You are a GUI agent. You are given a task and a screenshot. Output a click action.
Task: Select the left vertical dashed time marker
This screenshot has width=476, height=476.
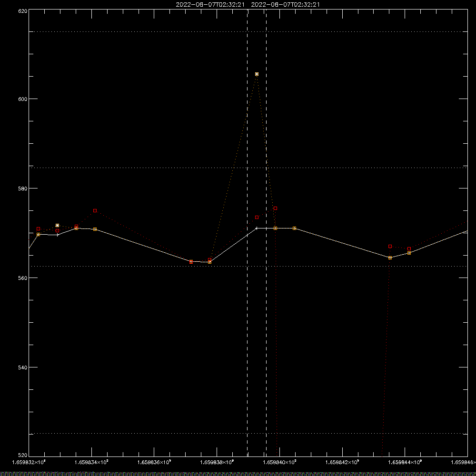[x=247, y=232]
